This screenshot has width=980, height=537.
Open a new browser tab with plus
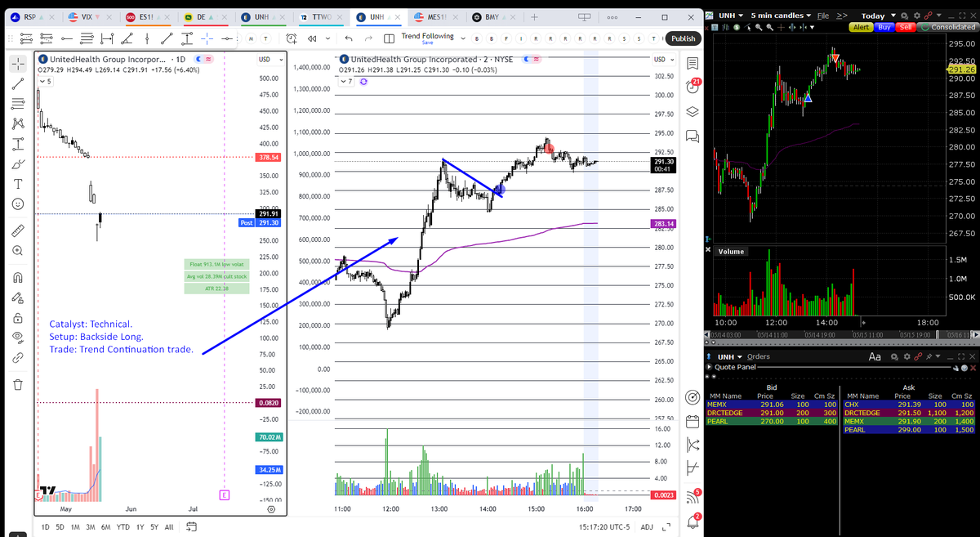(532, 16)
